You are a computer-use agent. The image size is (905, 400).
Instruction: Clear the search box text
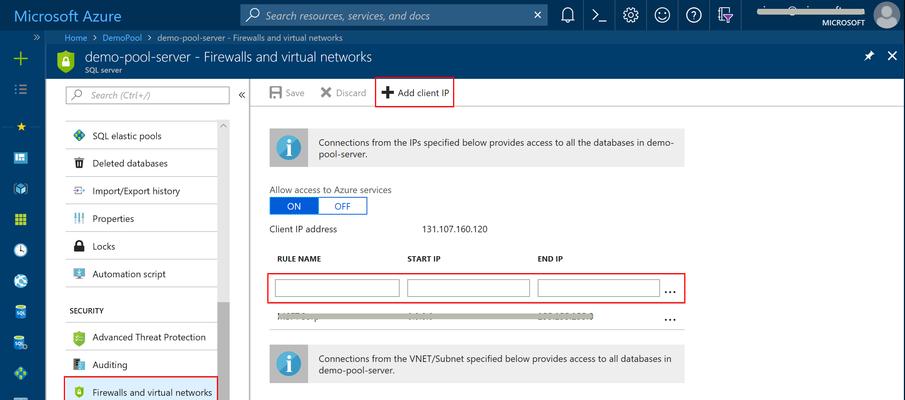coord(537,16)
